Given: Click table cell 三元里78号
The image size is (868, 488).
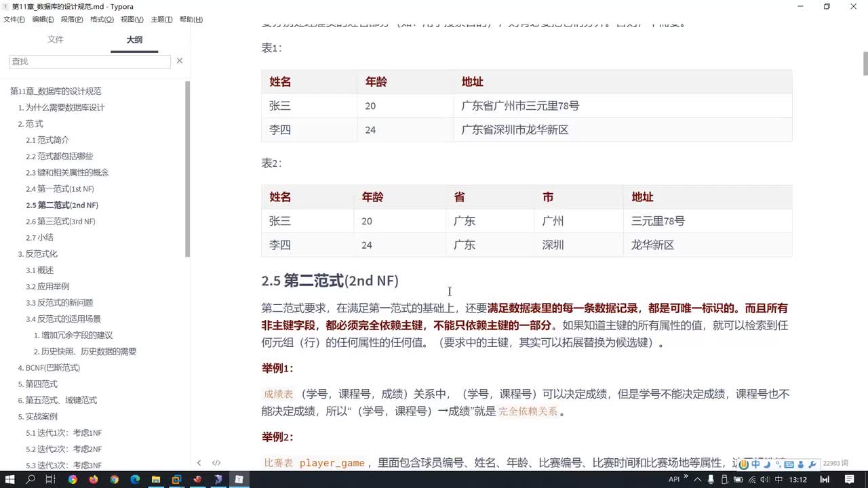Looking at the screenshot, I should click(658, 221).
